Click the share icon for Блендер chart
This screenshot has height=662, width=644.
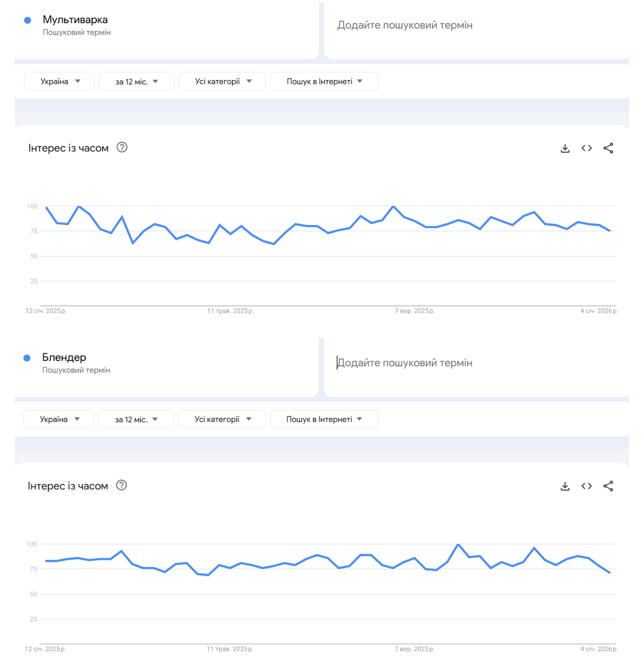(608, 486)
